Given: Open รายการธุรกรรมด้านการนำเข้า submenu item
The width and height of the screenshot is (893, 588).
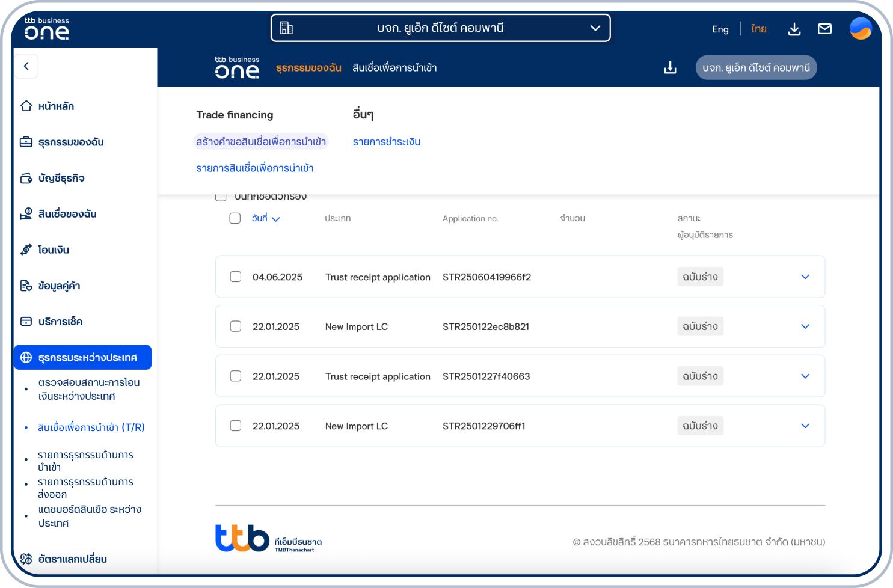Looking at the screenshot, I should [x=85, y=461].
